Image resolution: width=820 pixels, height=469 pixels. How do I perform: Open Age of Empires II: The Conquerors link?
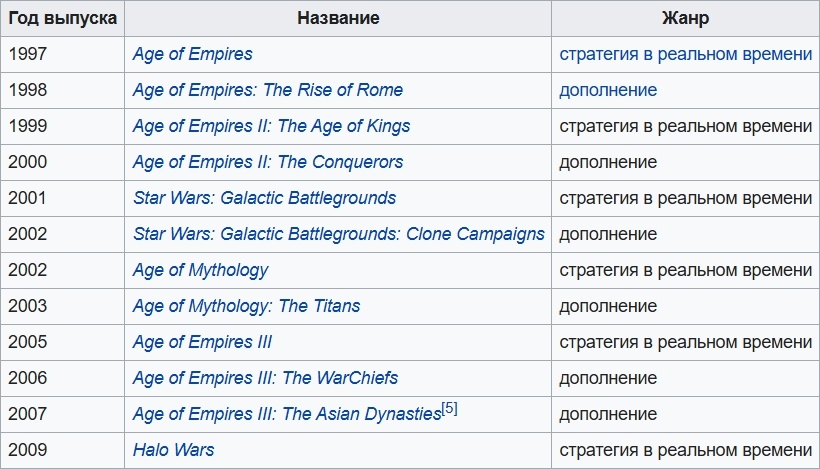[267, 162]
